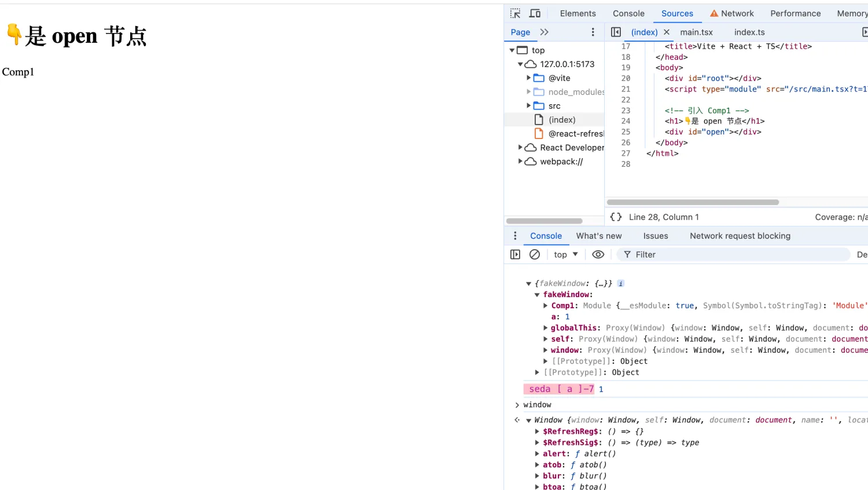Viewport: 868px width, 490px height.
Task: Click the clear console icon
Action: pos(535,254)
